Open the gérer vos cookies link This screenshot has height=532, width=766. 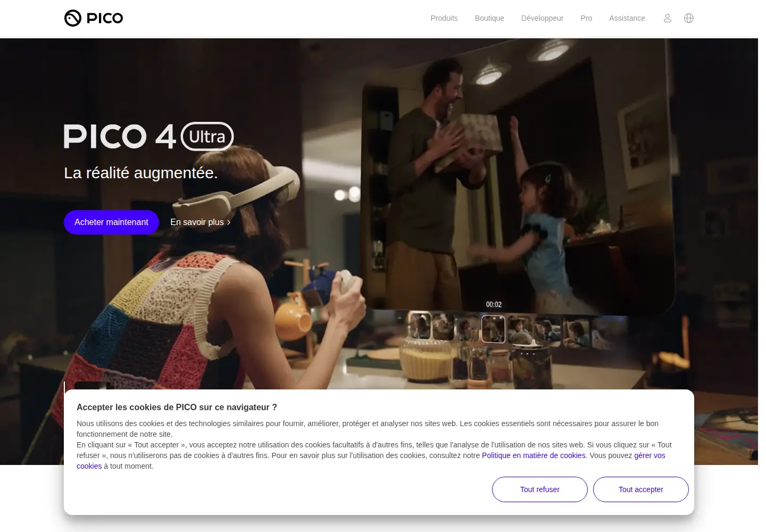[x=650, y=455]
